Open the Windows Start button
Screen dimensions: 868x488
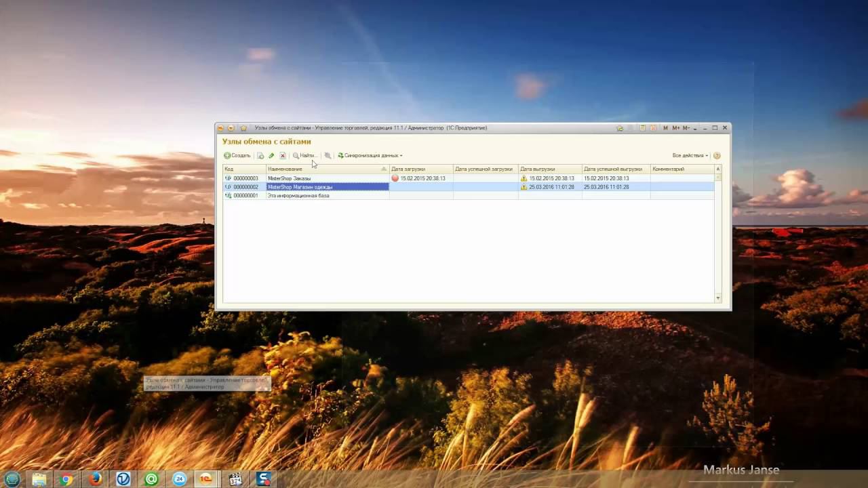pos(12,479)
